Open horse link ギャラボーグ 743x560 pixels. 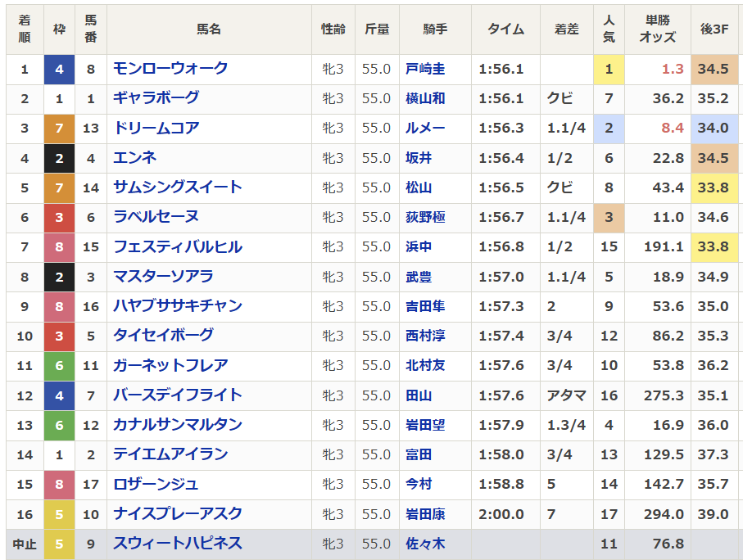click(156, 98)
